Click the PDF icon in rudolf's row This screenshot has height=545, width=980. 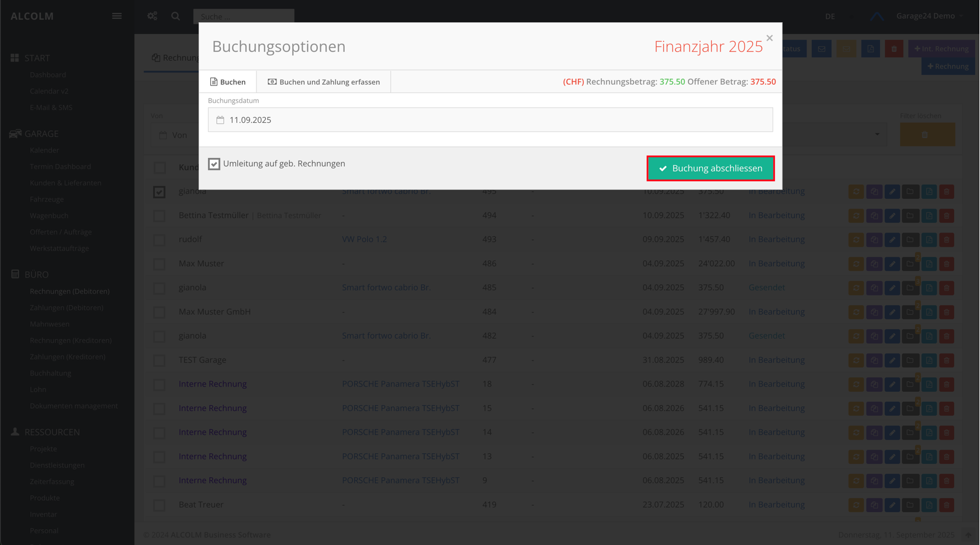pyautogui.click(x=929, y=240)
